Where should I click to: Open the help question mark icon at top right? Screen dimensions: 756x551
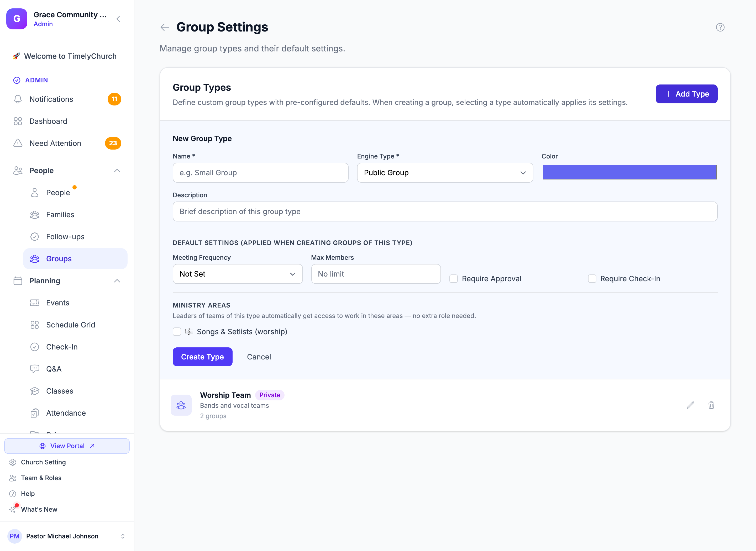720,27
